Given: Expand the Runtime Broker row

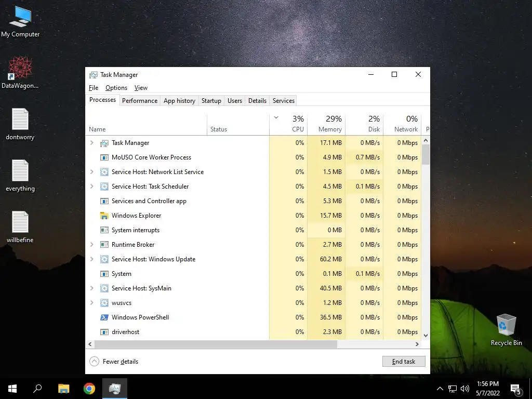Looking at the screenshot, I should coord(91,245).
